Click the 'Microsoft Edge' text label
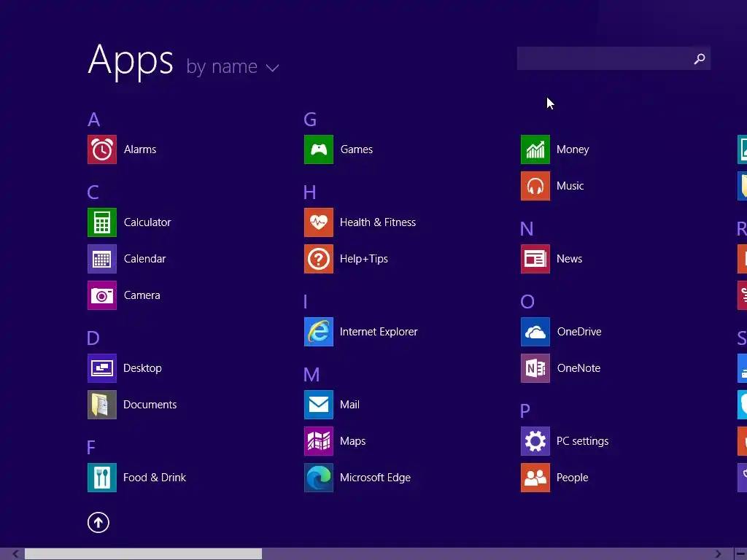The height and width of the screenshot is (560, 747). click(376, 478)
